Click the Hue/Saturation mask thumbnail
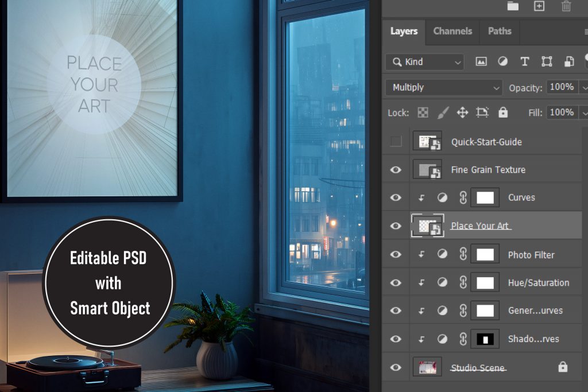This screenshot has width=588, height=392. pyautogui.click(x=485, y=282)
